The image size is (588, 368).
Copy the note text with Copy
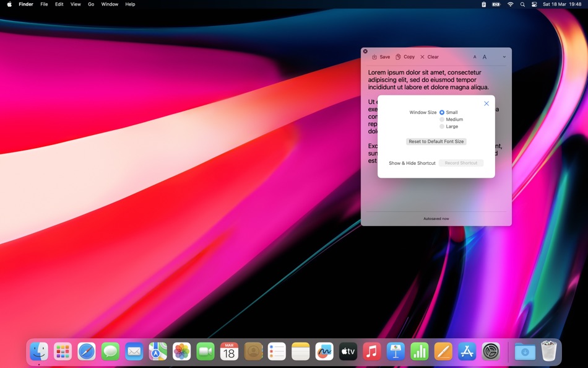click(x=405, y=57)
